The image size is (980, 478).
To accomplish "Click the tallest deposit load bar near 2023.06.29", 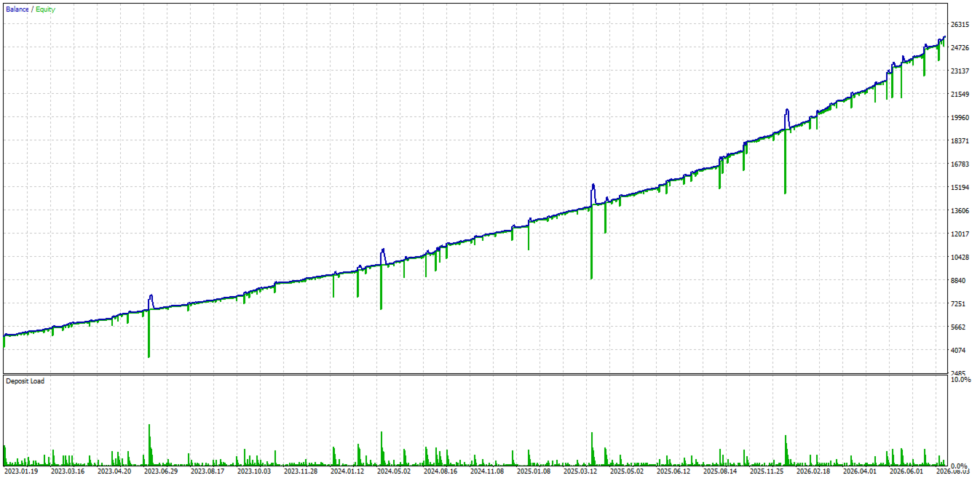I will 149,445.
